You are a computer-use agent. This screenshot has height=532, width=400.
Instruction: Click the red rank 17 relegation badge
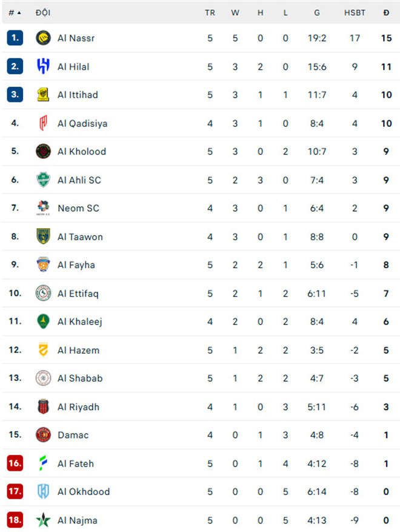click(15, 491)
